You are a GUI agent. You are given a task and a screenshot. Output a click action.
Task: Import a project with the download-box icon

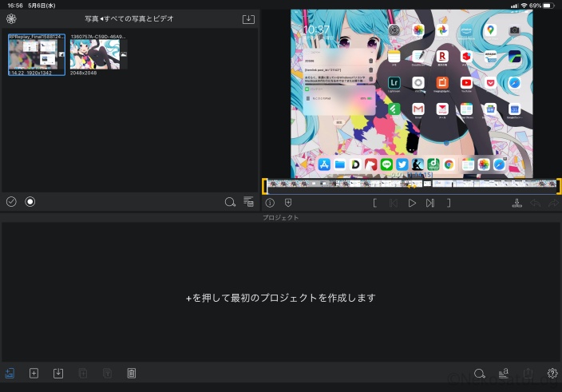[58, 374]
